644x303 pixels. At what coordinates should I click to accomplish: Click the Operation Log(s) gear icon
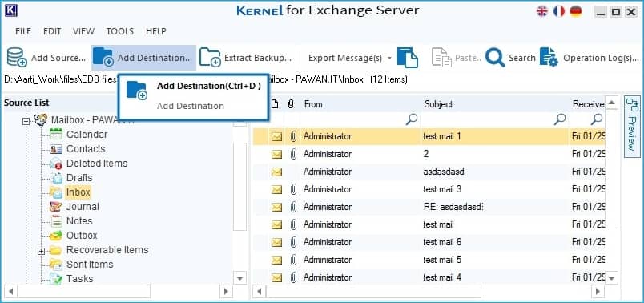[x=549, y=58]
